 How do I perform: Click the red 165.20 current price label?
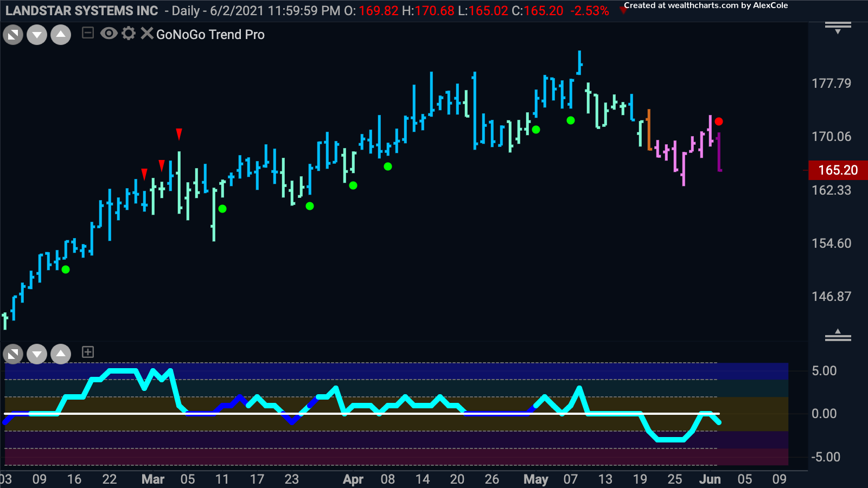point(837,170)
